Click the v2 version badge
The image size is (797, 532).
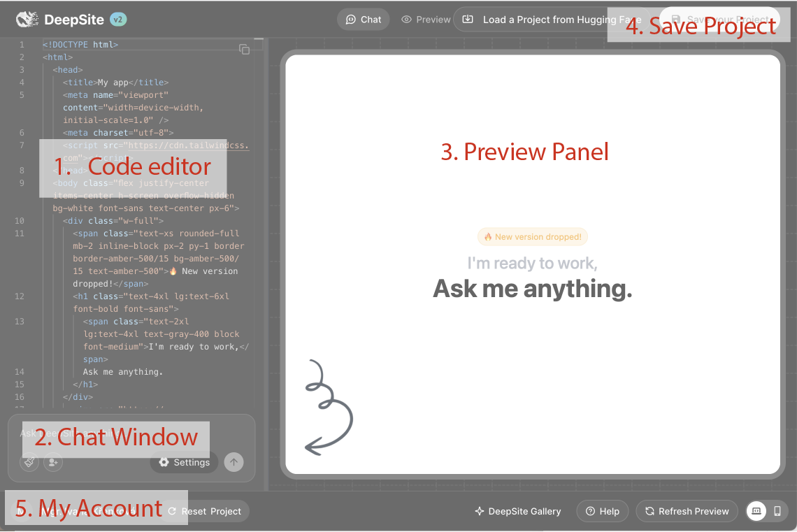click(118, 20)
